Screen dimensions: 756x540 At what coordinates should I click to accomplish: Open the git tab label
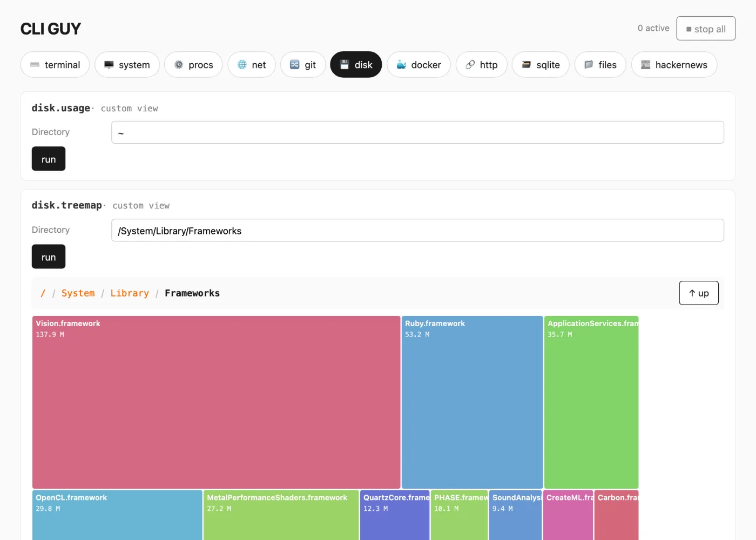[310, 65]
